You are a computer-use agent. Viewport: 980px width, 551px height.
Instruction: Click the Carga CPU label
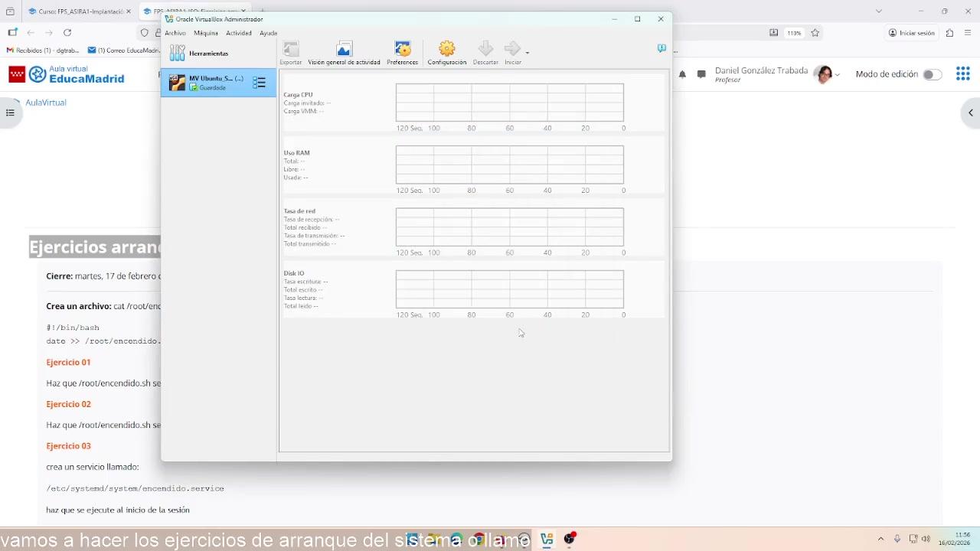[298, 95]
